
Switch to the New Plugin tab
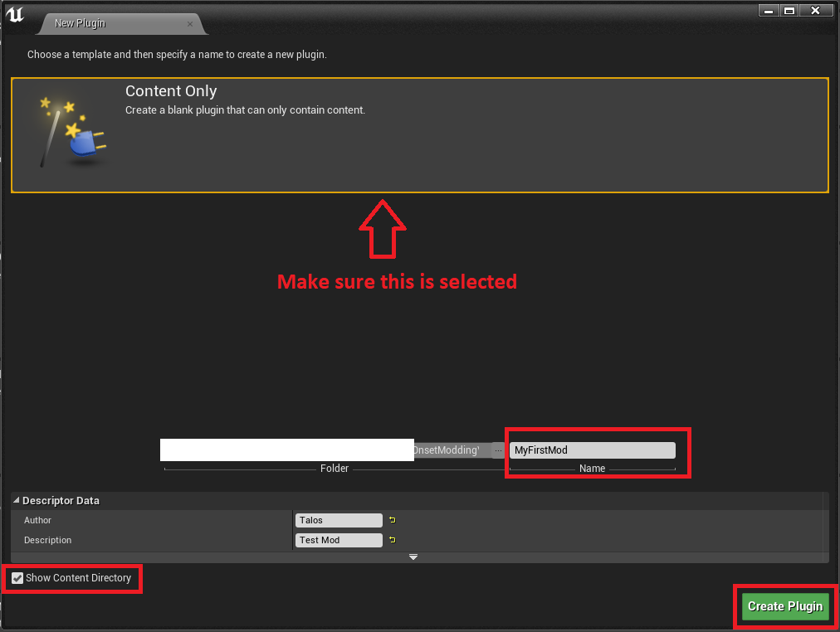(121, 23)
